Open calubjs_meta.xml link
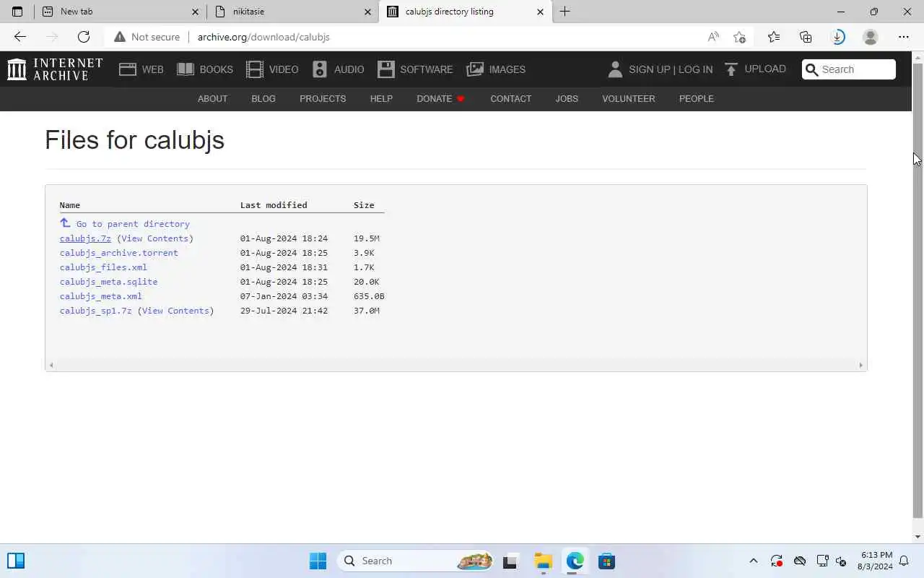Viewport: 924px width, 578px height. coord(101,296)
